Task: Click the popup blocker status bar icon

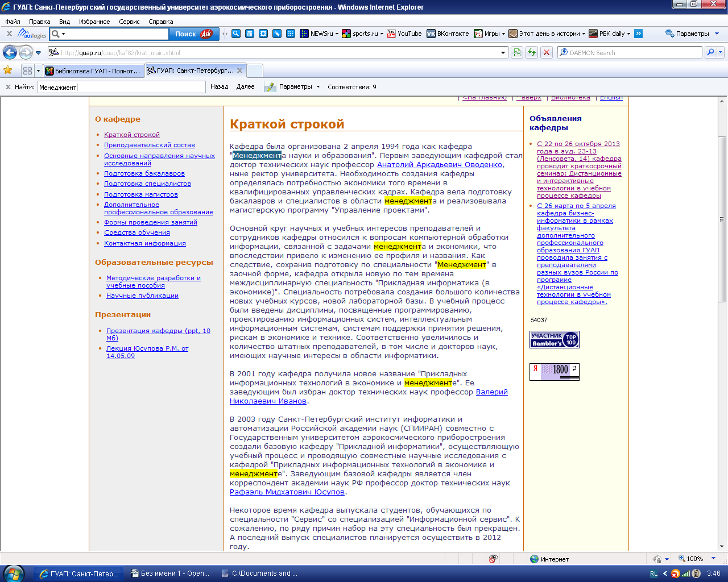Action: [493, 559]
